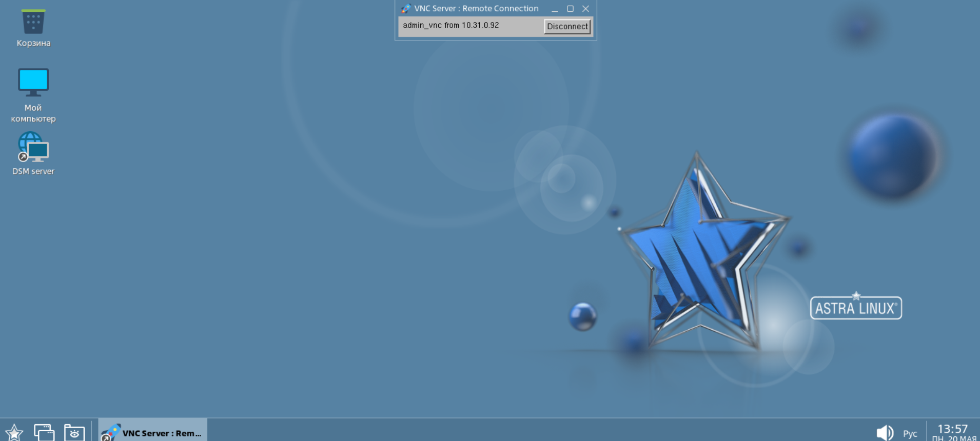The height and width of the screenshot is (441, 980).
Task: Click the VNC Server taskbar window button
Action: [x=153, y=432]
